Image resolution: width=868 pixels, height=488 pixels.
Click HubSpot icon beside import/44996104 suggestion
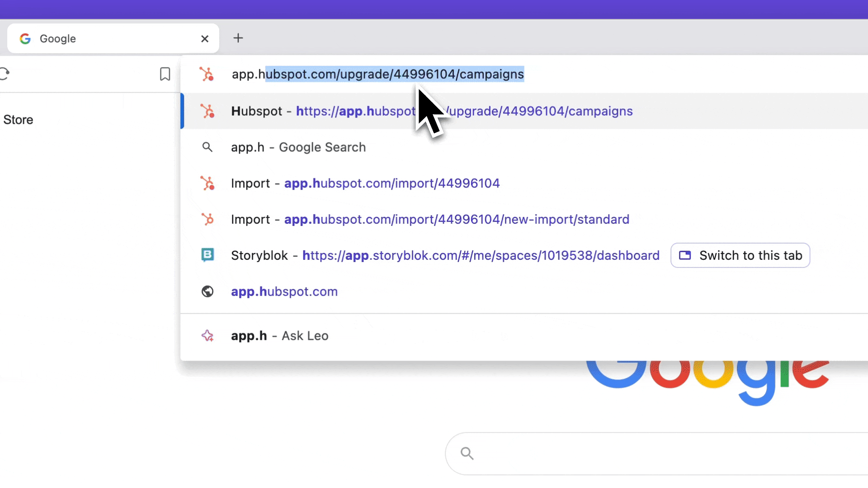pos(208,183)
